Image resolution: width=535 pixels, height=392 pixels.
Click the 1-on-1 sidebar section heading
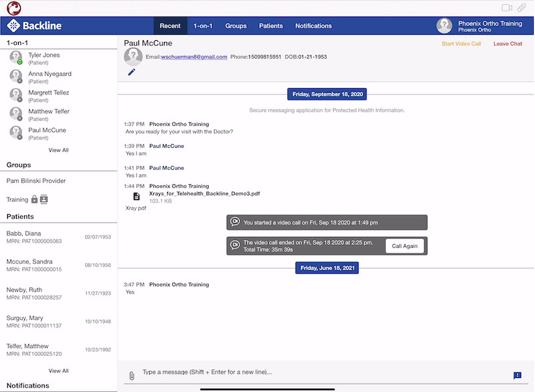pyautogui.click(x=17, y=43)
